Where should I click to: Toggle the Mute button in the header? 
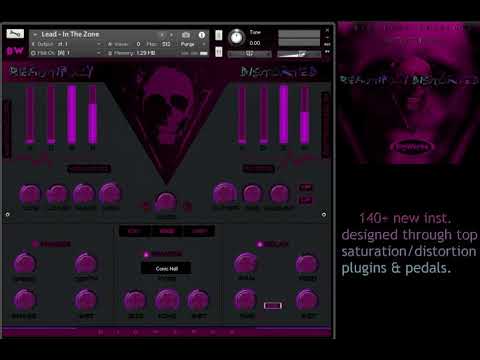pos(219,52)
